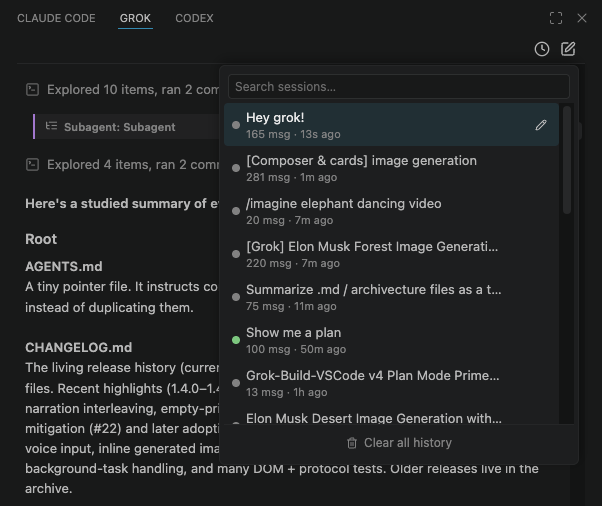The image size is (602, 506).
Task: Expand 'Explored 4 items, ran 2' row
Action: [x=122, y=165]
